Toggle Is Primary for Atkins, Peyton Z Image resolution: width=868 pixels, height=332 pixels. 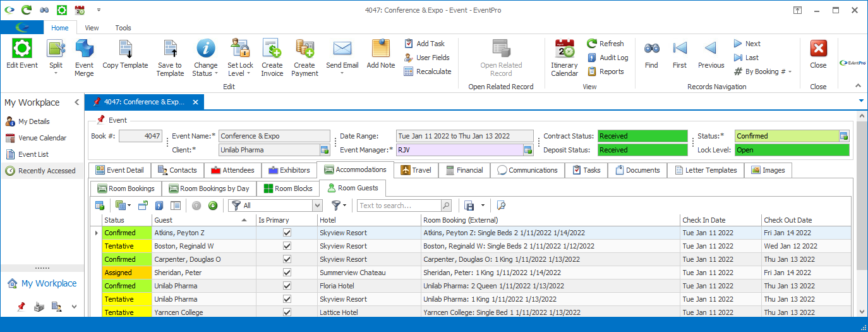coord(287,233)
